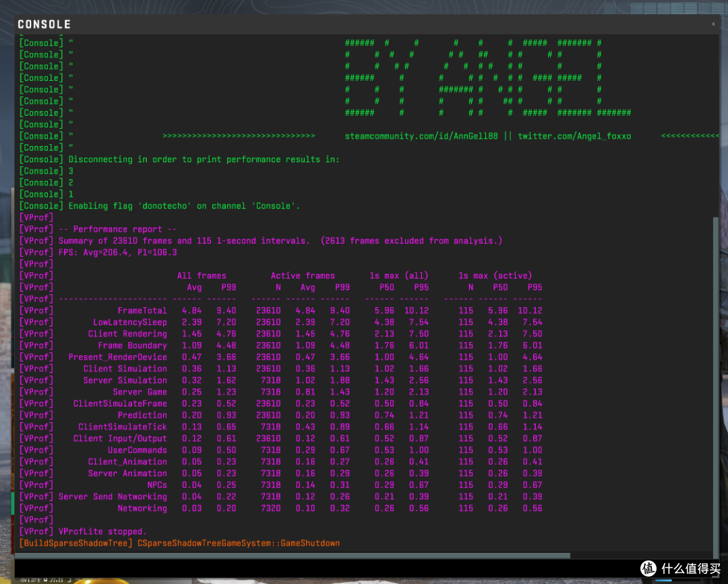Click the 7320 frame count in Networking row
Screen dimensions: 728x584
(x=271, y=508)
